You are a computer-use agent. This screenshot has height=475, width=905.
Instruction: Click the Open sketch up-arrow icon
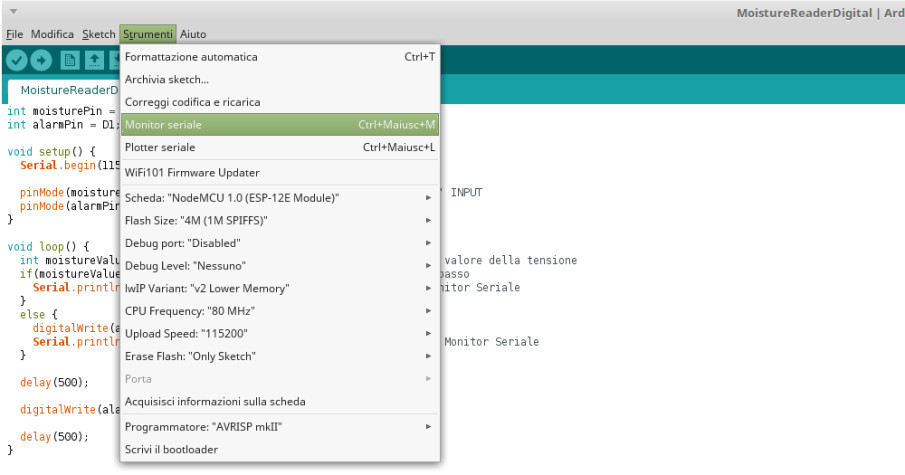pos(95,60)
